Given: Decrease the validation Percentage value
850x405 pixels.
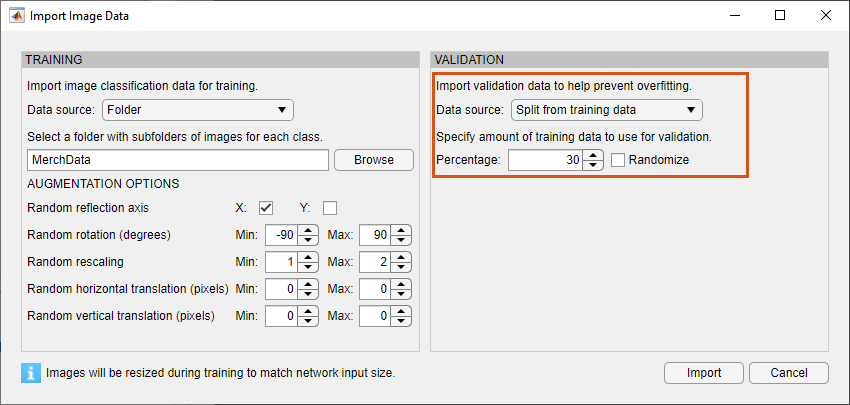Looking at the screenshot, I should 594,165.
